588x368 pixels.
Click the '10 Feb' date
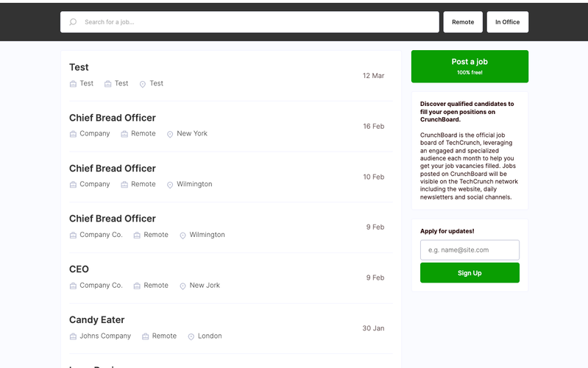coord(374,177)
